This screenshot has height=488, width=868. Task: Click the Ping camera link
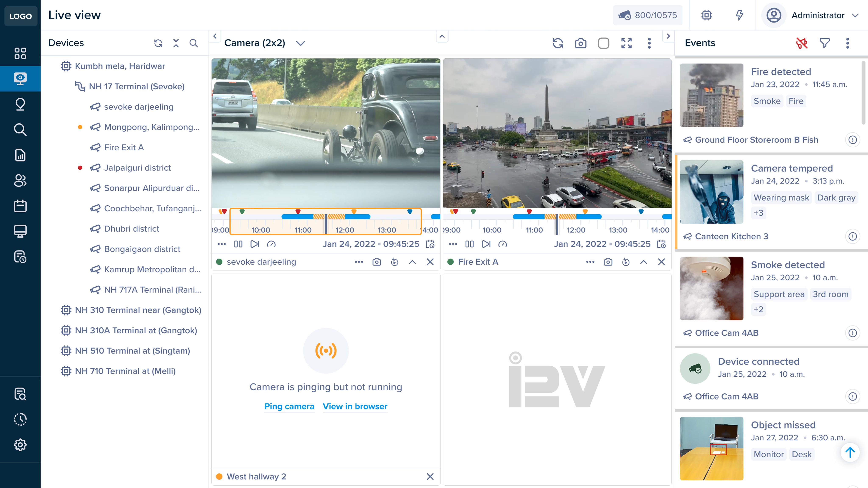[289, 406]
